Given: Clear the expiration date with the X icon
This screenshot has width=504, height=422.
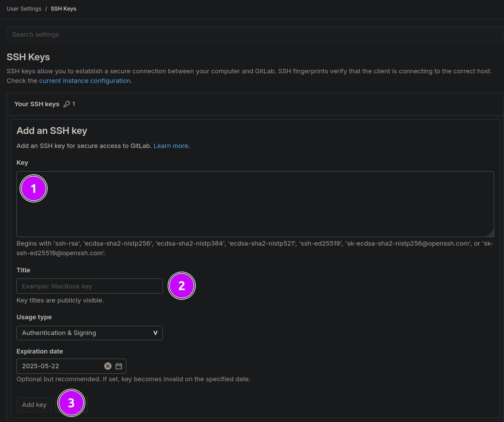Looking at the screenshot, I should point(108,366).
